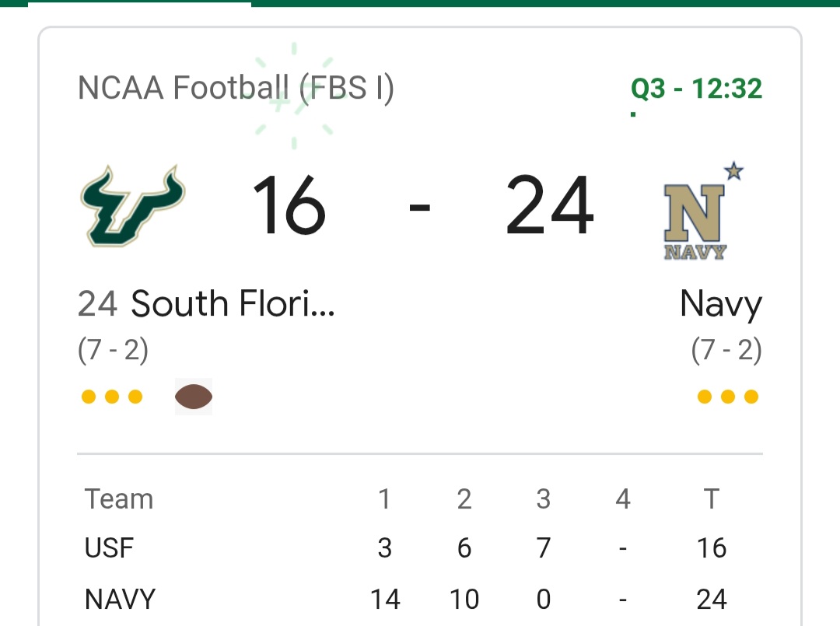Screen dimensions: 840x626
Task: Tap South Florida score of 16
Action: click(x=289, y=205)
